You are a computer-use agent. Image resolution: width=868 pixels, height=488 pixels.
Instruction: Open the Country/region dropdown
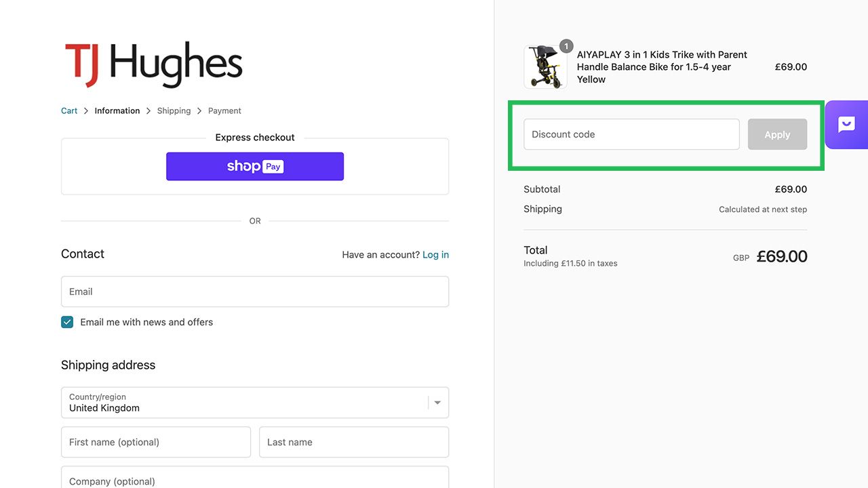coord(255,403)
